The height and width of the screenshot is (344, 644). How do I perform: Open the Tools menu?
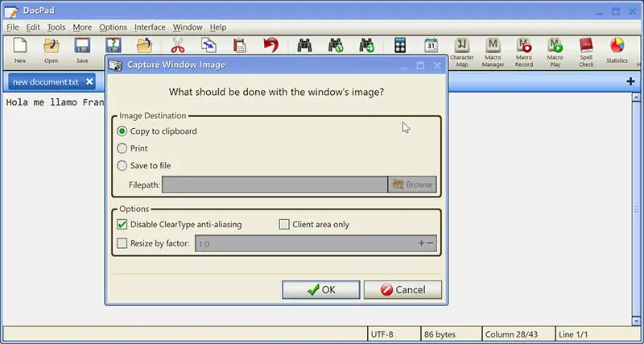pyautogui.click(x=56, y=27)
